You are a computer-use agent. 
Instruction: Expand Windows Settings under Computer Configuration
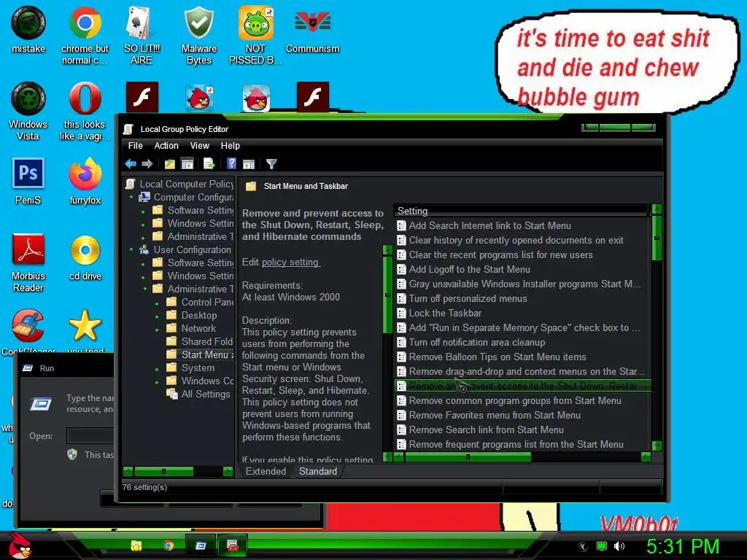point(143,224)
